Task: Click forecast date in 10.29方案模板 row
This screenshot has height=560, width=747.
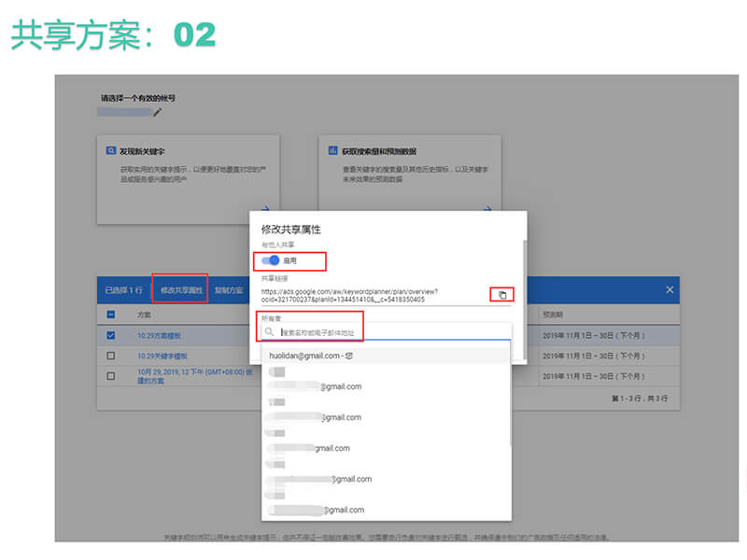Action: tap(594, 336)
